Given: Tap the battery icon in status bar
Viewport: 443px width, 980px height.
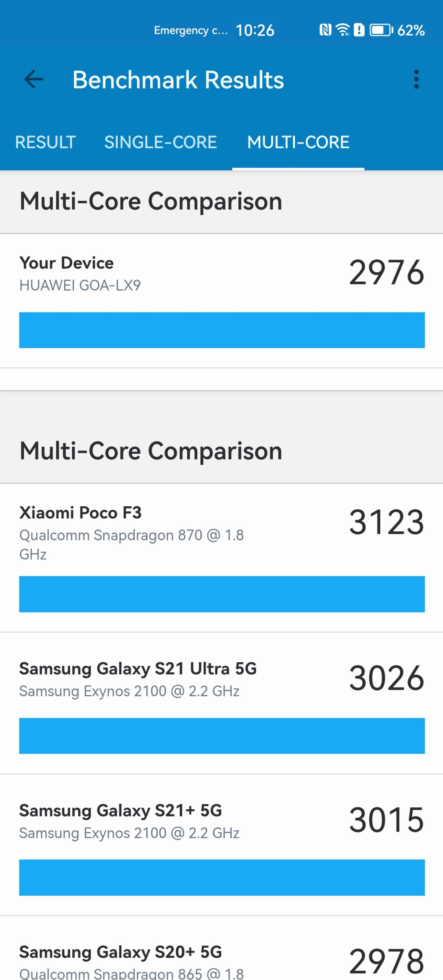Looking at the screenshot, I should pos(381,30).
